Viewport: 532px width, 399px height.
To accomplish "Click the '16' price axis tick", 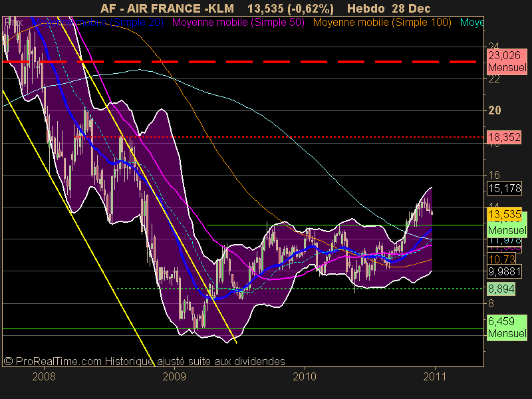I will [x=494, y=175].
